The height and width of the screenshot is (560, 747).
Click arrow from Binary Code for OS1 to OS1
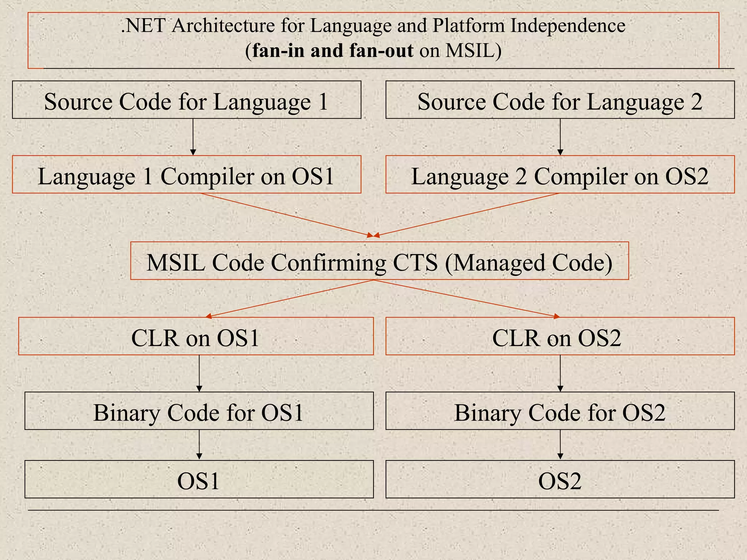199,444
